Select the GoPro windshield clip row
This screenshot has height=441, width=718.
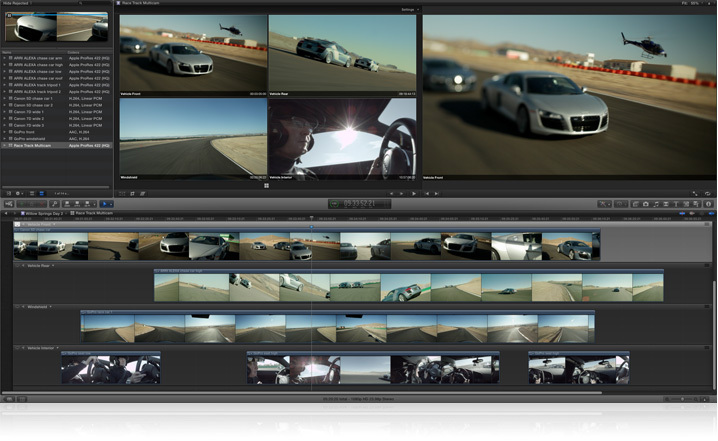(56, 139)
